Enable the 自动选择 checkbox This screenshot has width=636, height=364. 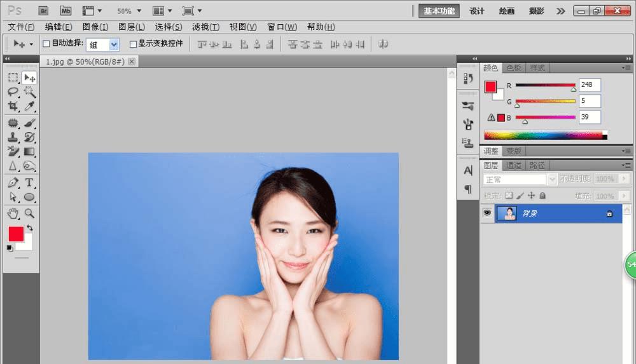[x=46, y=44]
